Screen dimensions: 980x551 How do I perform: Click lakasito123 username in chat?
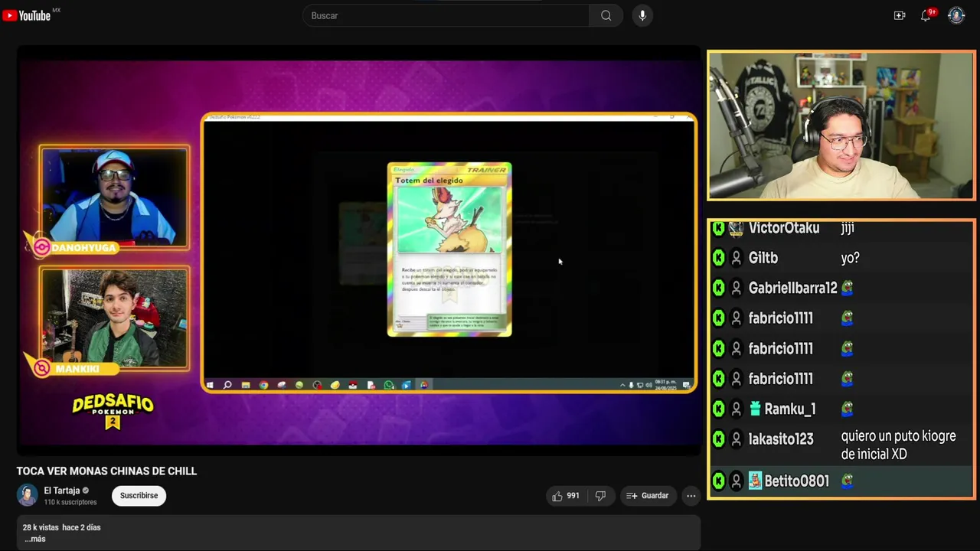(x=781, y=439)
